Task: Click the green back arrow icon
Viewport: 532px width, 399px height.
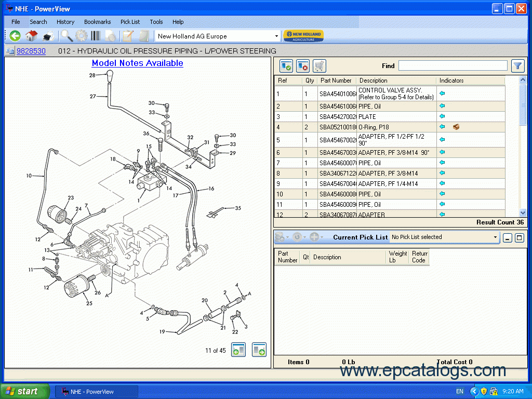Action: (15, 36)
